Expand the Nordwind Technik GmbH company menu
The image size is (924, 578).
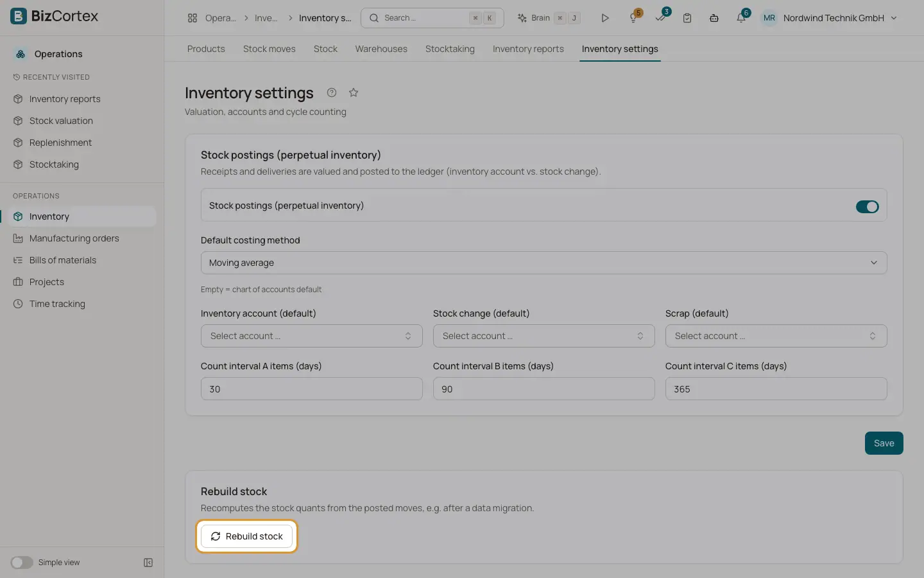click(840, 18)
